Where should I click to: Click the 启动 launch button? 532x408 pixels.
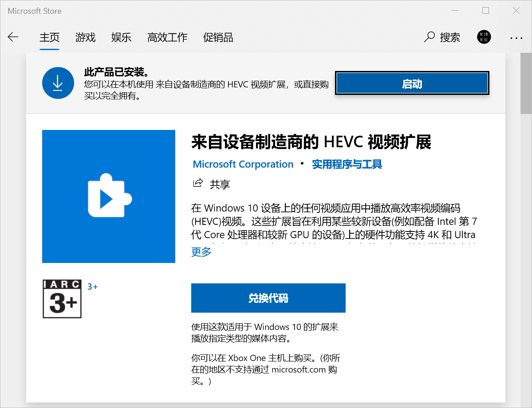pyautogui.click(x=412, y=83)
